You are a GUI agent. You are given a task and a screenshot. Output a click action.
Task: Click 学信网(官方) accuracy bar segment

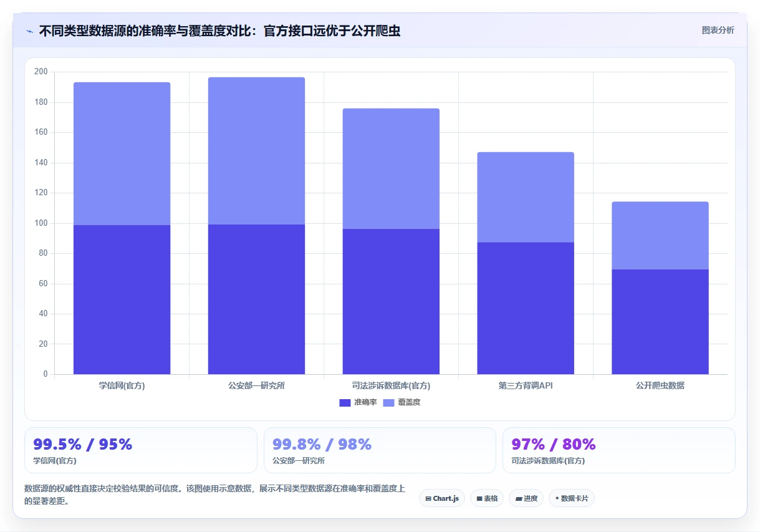tap(122, 299)
